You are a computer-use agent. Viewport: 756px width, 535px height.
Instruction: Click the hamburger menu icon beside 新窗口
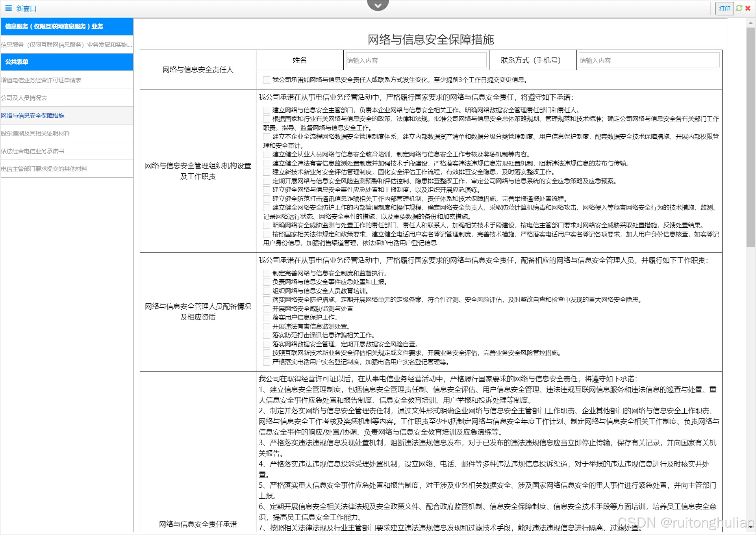coord(8,8)
